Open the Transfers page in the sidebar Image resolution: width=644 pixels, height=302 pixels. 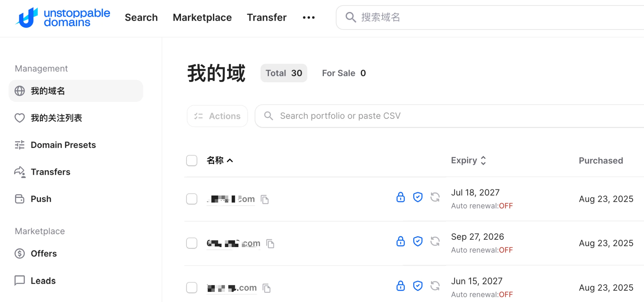point(50,172)
